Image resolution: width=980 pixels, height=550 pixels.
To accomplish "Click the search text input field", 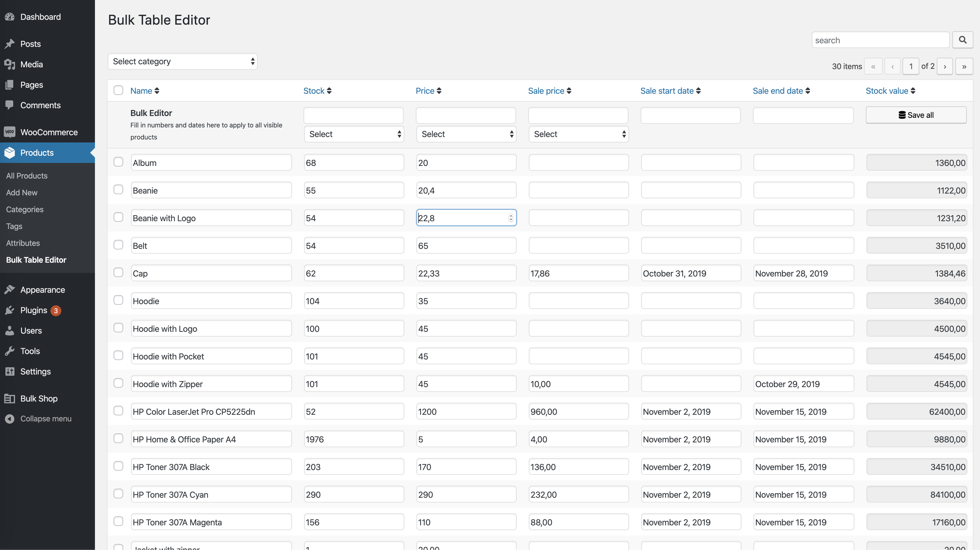I will 881,40.
